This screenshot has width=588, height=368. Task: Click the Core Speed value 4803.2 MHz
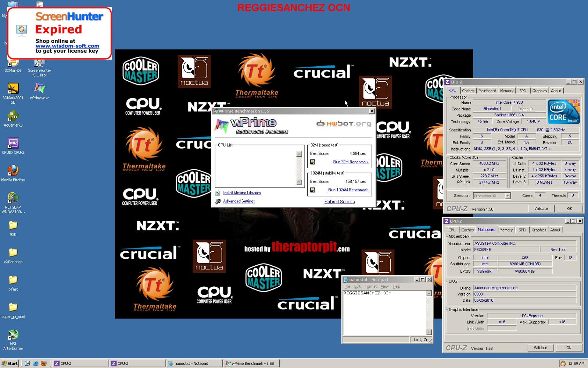point(489,163)
